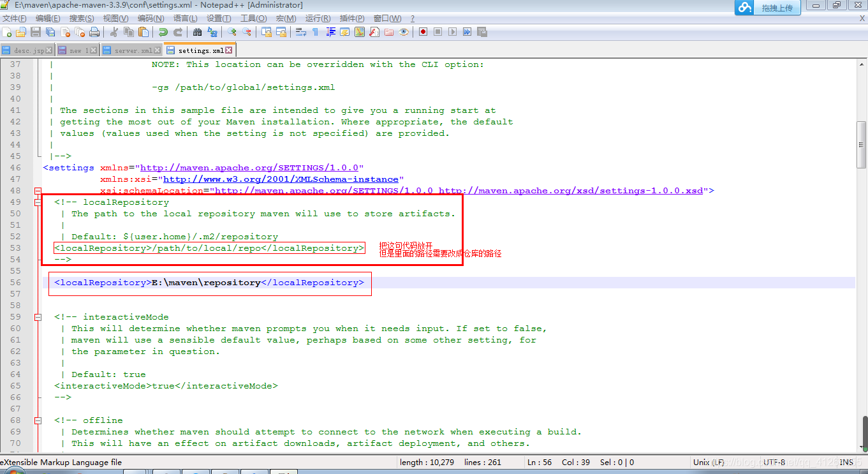
Task: Open the settings-1.0.0.xsd link
Action: pyautogui.click(x=571, y=191)
